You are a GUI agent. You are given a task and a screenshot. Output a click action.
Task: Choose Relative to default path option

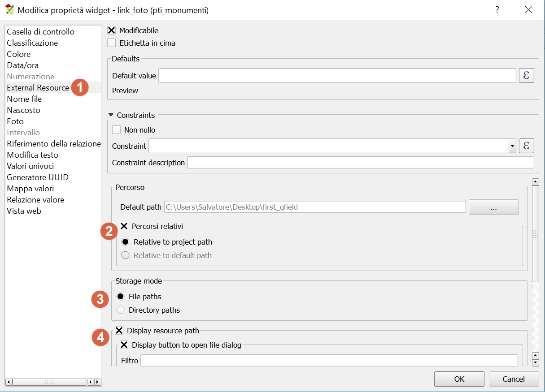click(126, 255)
